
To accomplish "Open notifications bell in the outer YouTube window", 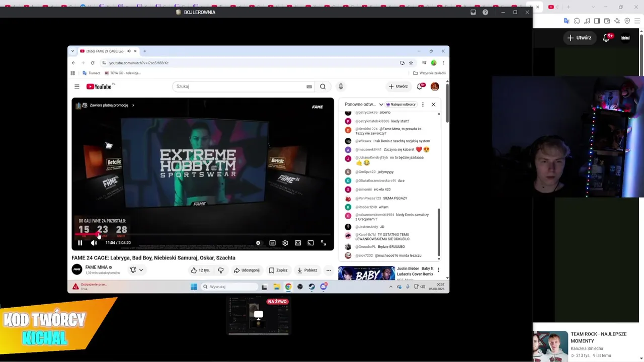I will (x=607, y=38).
